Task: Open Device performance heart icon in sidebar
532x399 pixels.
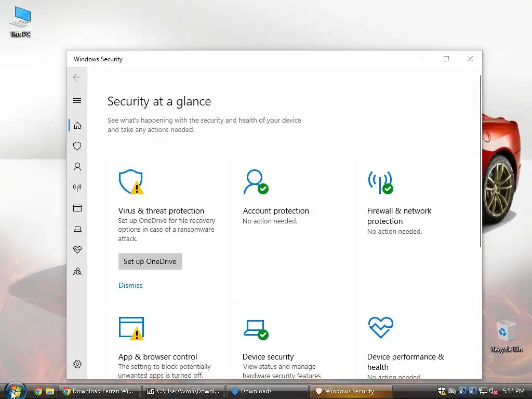Action: 77,250
